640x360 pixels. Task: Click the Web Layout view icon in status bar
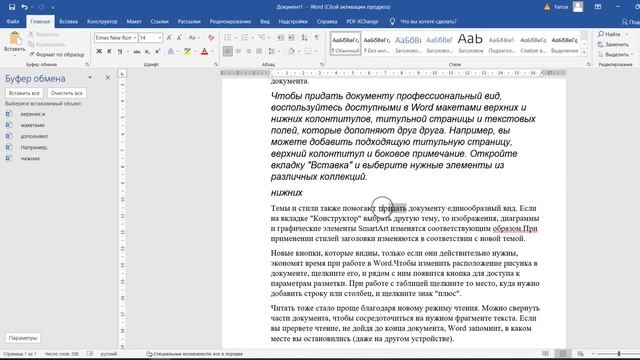pos(580,353)
